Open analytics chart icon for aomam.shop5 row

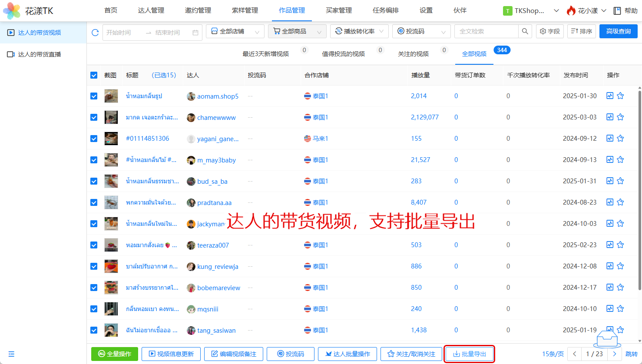(610, 96)
